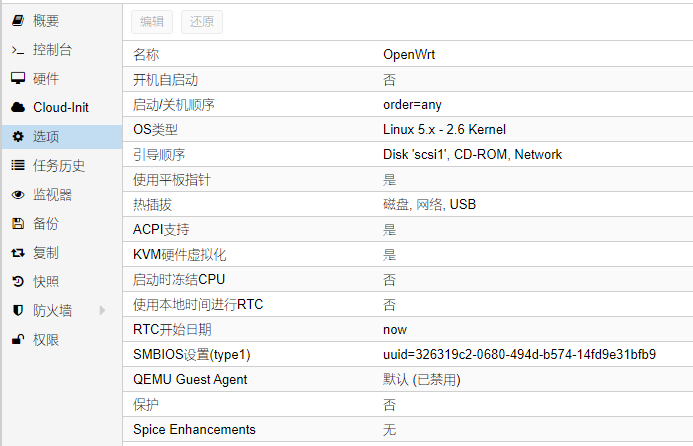This screenshot has width=693, height=446.
Task: Select the 启动时冻结CPU label
Action: (x=179, y=279)
